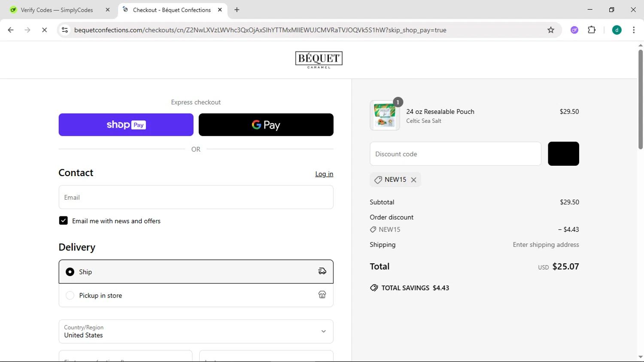Click the Log in link
644x362 pixels.
[324, 174]
